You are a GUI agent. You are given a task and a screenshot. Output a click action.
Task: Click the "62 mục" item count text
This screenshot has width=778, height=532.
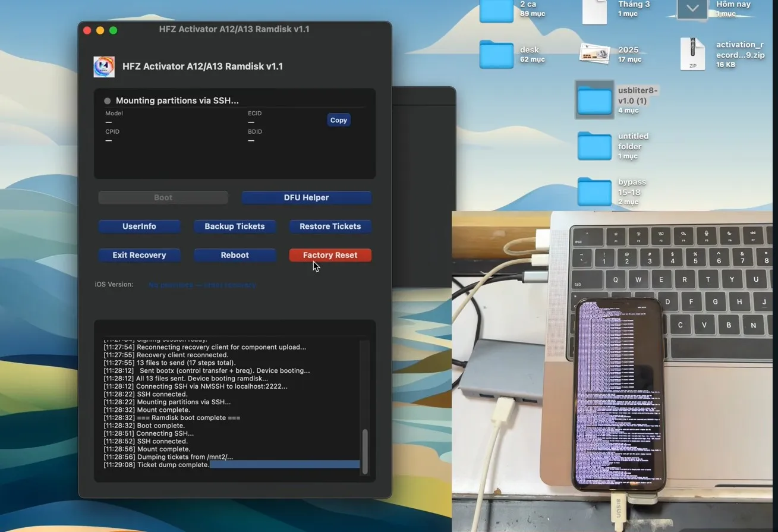[532, 59]
